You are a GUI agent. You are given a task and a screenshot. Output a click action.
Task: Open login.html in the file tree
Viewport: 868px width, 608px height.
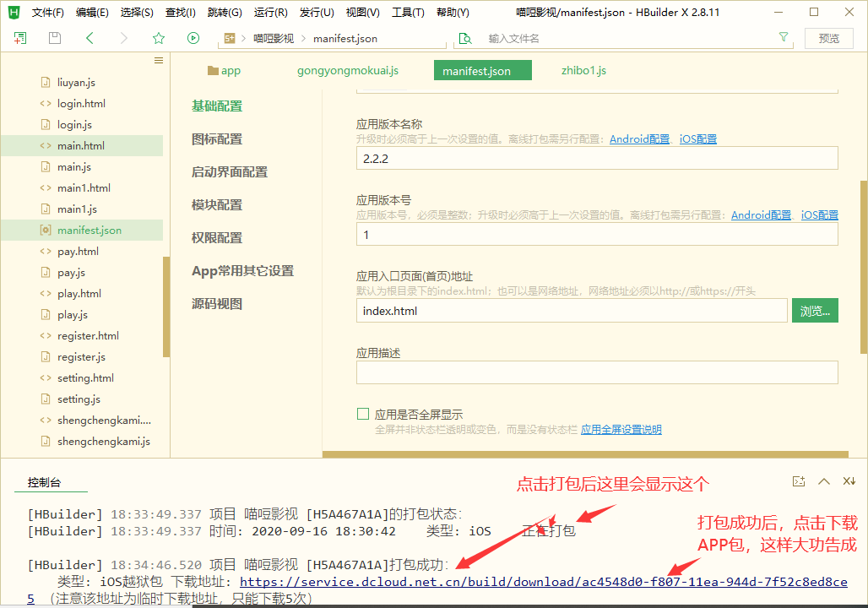82,103
